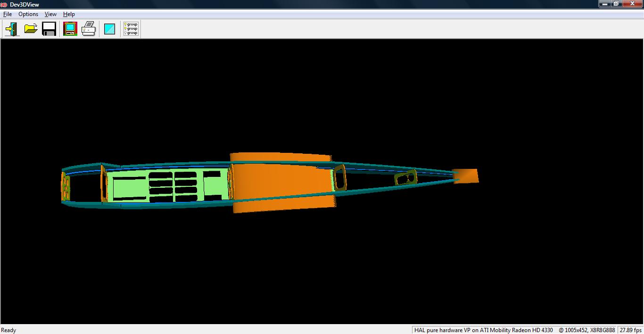Screen dimensions: 644x334
Task: Click the exit door toolbar icon
Action: pos(12,29)
